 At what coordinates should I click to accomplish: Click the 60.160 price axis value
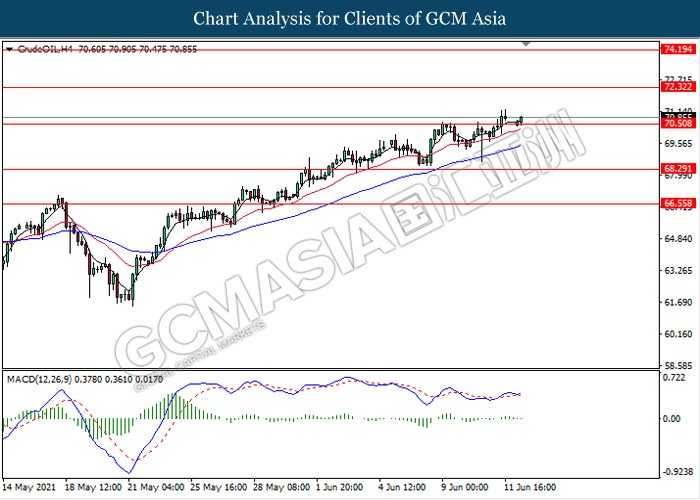679,334
